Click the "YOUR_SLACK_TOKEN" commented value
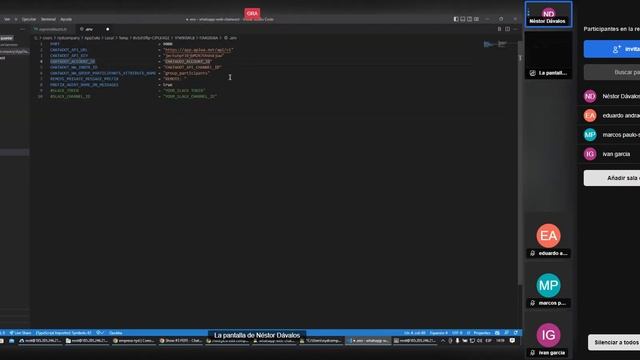This screenshot has width=640, height=360. 184,91
